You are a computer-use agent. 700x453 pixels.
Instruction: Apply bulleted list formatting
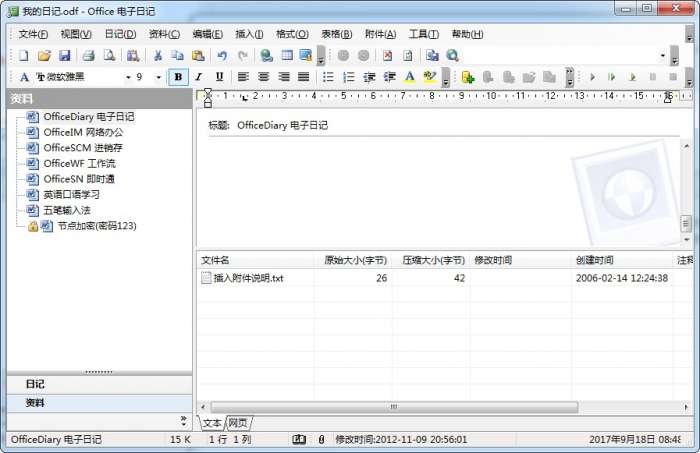(x=328, y=77)
